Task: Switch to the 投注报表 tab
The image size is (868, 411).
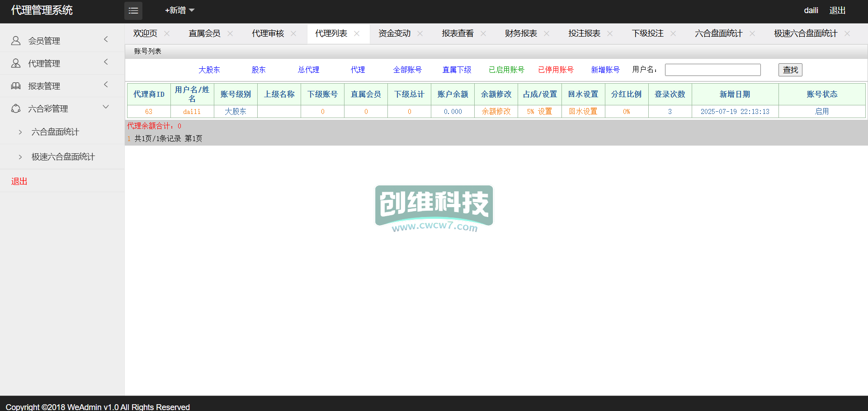Action: (584, 33)
